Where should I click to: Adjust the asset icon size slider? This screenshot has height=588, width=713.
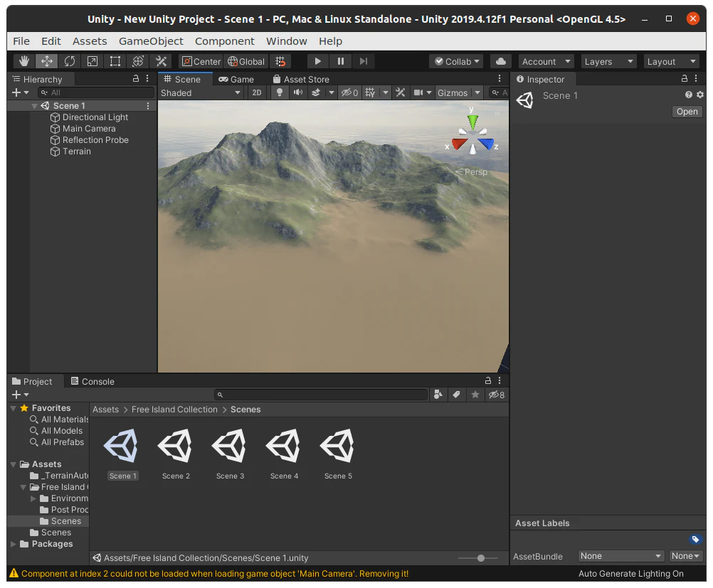(481, 558)
